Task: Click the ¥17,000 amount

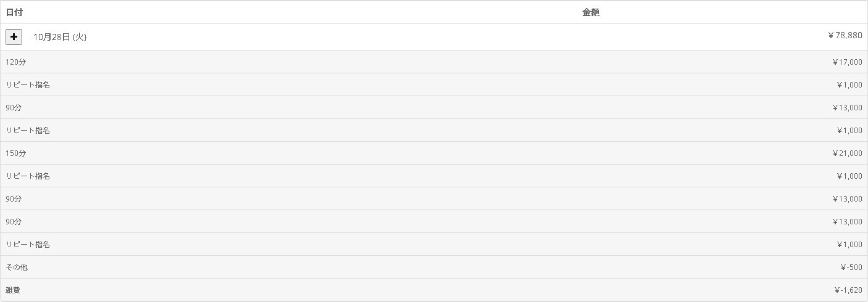Action: [846, 62]
